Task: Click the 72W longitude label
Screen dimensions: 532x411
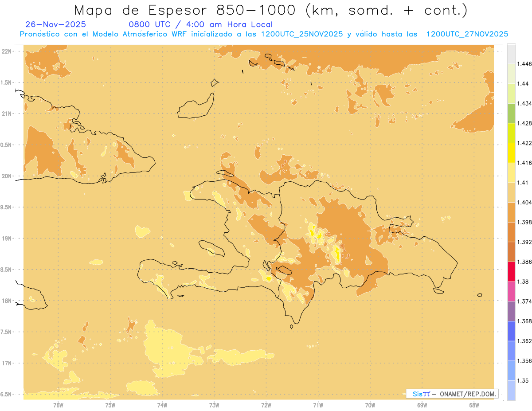Action: pos(266,405)
